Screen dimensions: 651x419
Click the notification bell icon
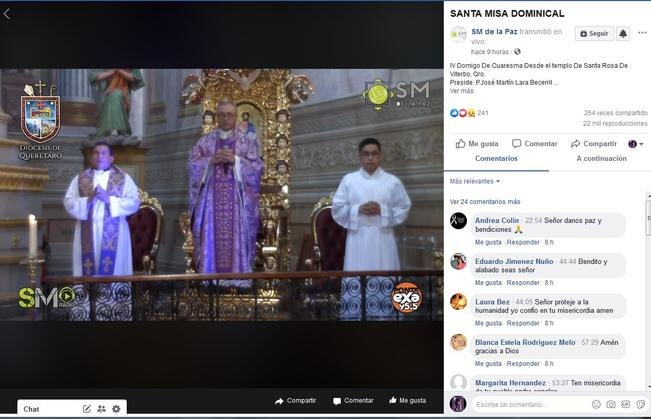coord(623,33)
